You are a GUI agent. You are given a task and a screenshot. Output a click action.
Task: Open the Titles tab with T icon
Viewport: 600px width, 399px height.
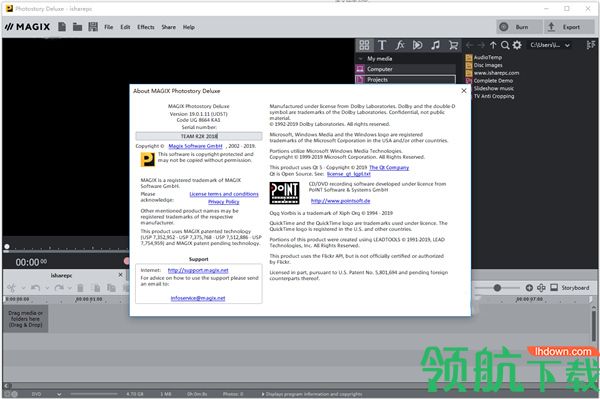click(382, 45)
